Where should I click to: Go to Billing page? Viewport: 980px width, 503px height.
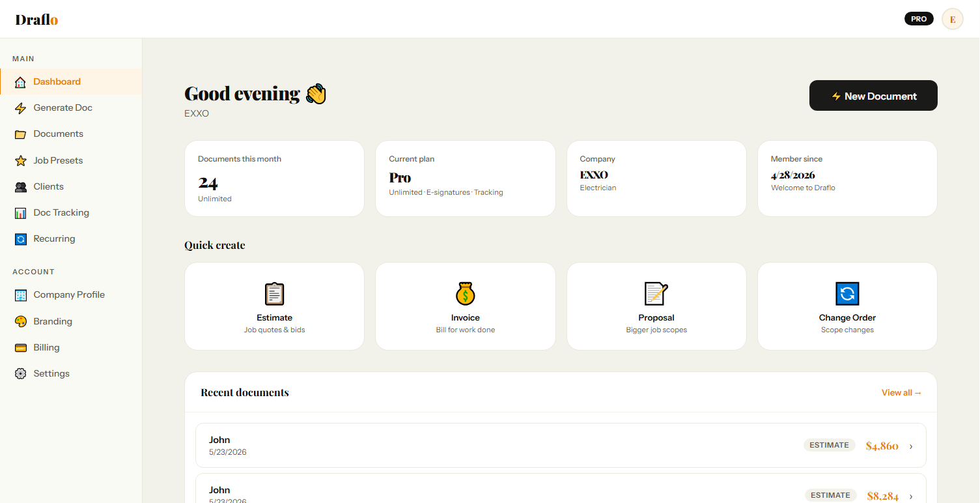[70, 348]
